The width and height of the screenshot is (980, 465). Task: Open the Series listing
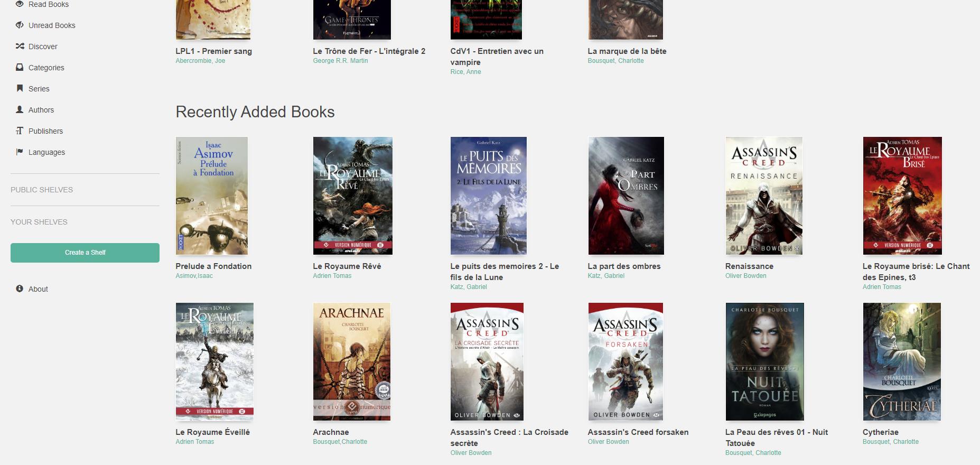39,89
